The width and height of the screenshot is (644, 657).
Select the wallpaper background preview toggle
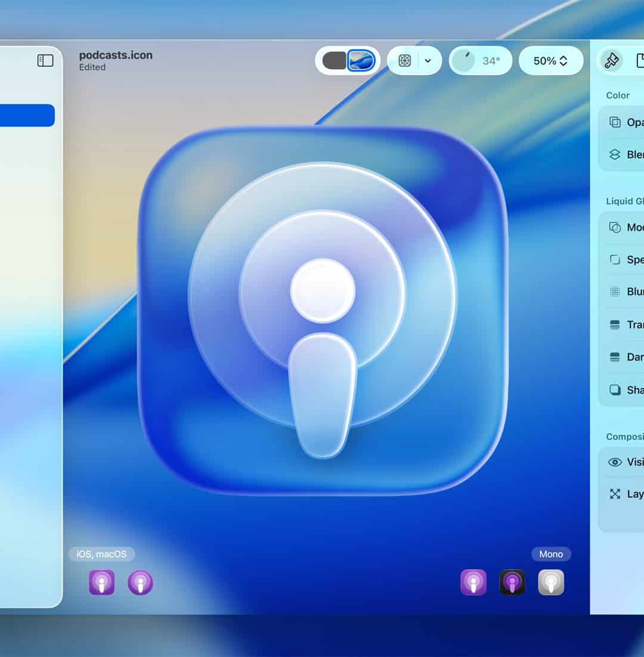point(362,60)
